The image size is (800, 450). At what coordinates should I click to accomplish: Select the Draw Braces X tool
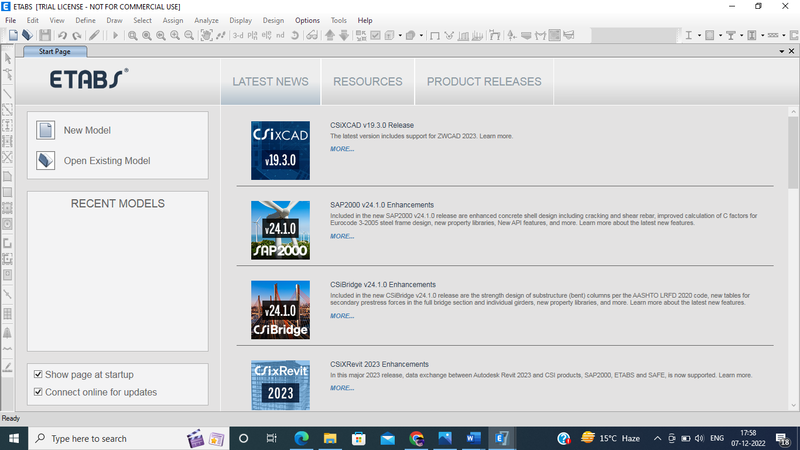[x=8, y=157]
